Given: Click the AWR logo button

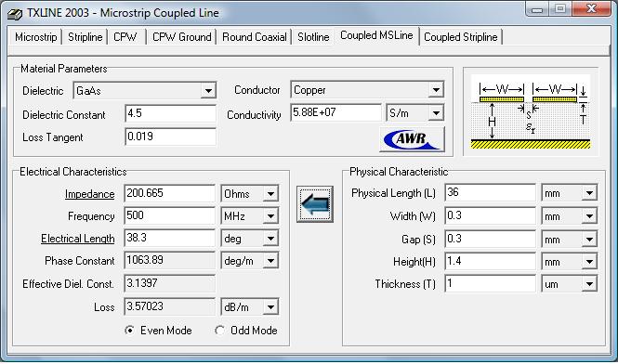Looking at the screenshot, I should click(413, 138).
